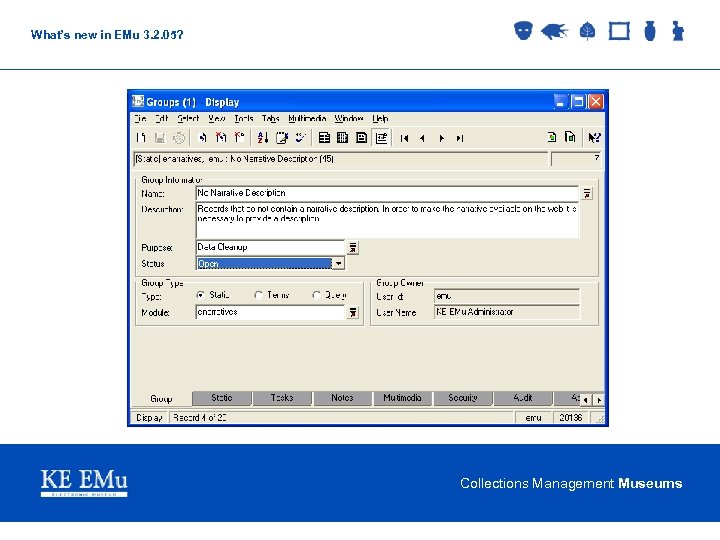The image size is (720, 540).
Task: Go to first record arrow
Action: click(x=404, y=138)
